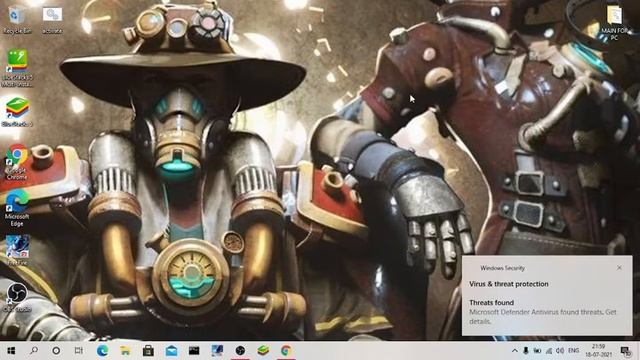The image size is (640, 360).
Task: Open Google Chrome desktop shortcut
Action: [x=17, y=162]
